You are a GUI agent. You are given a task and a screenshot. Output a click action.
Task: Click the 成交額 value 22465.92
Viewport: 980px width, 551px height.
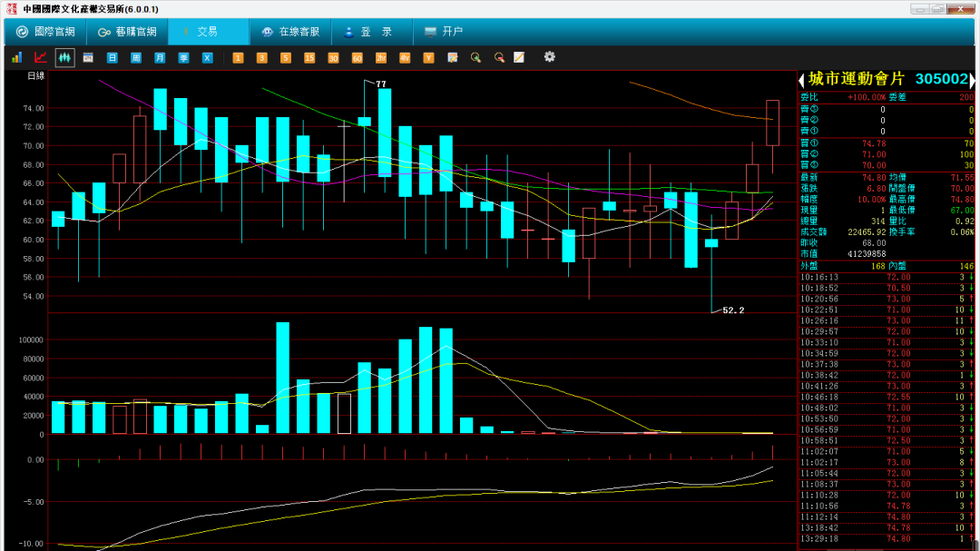tap(867, 232)
